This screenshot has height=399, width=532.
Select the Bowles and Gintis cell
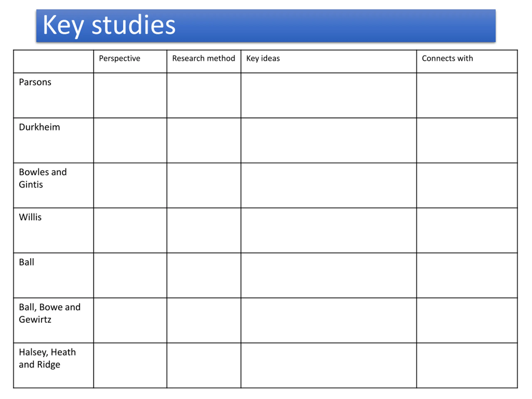(x=53, y=185)
